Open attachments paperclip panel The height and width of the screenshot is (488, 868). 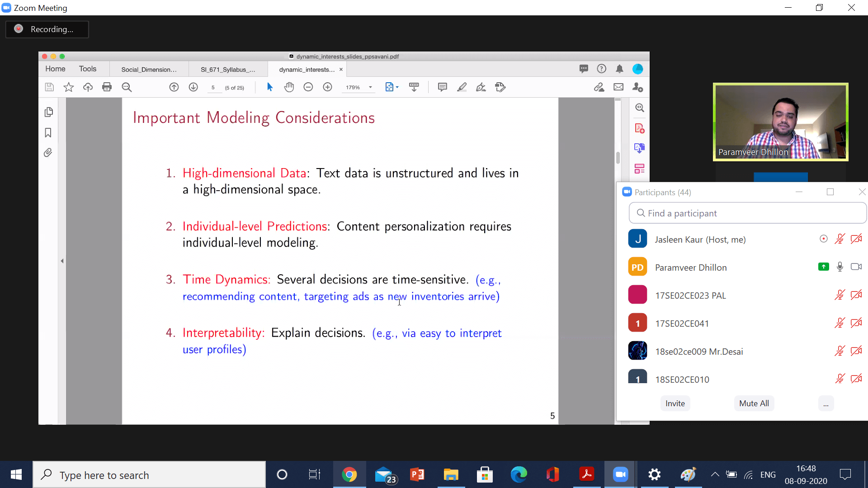tap(48, 153)
